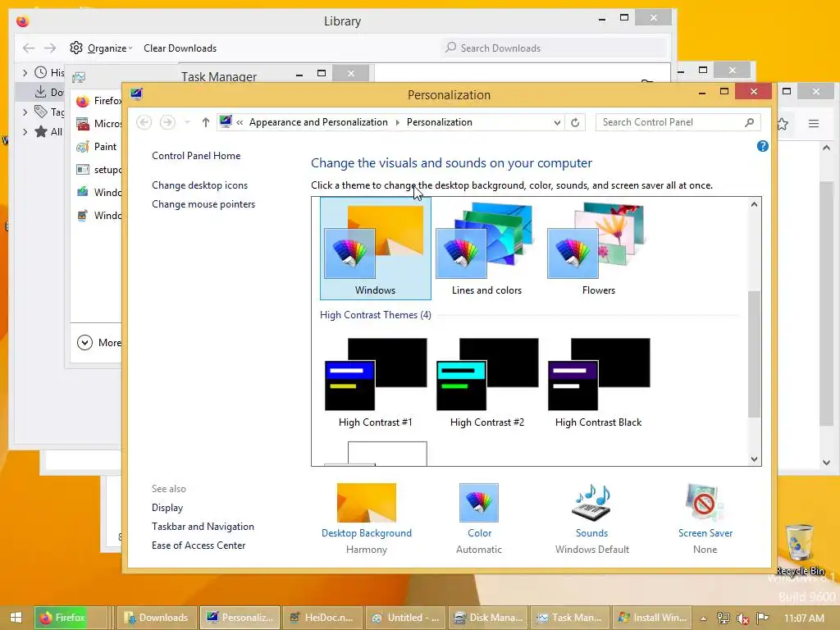Image resolution: width=840 pixels, height=630 pixels.
Task: Select the High Contrast #2 theme
Action: (x=486, y=382)
